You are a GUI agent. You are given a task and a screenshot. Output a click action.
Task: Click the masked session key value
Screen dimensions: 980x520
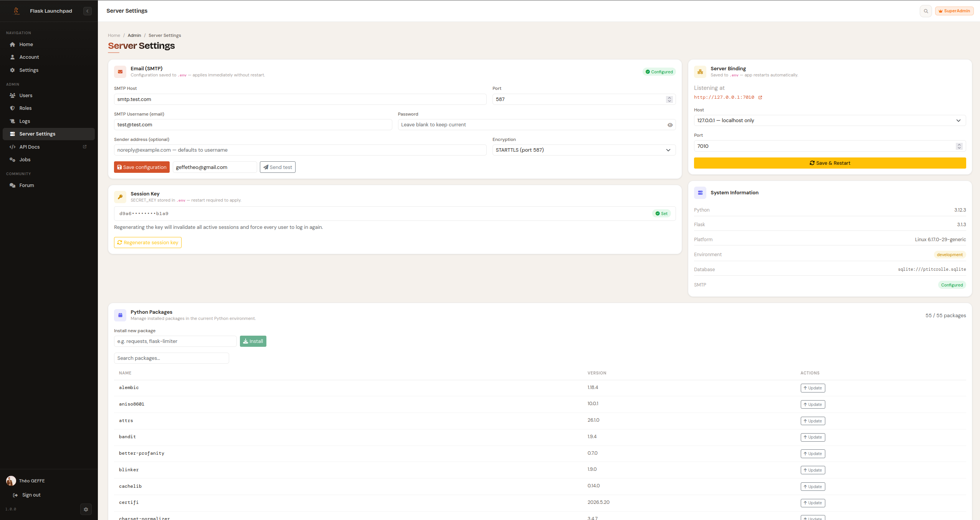pyautogui.click(x=144, y=214)
